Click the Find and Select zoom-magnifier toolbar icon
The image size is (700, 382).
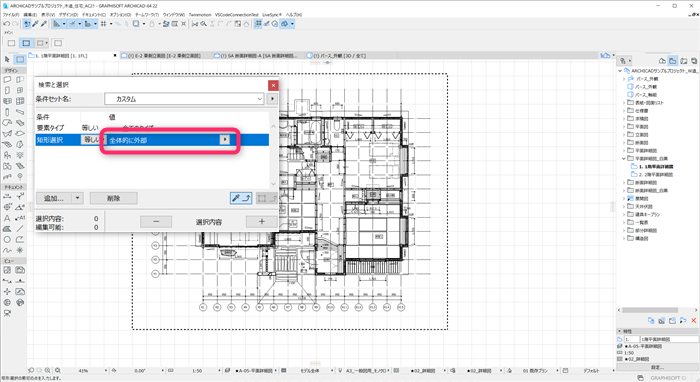(203, 24)
